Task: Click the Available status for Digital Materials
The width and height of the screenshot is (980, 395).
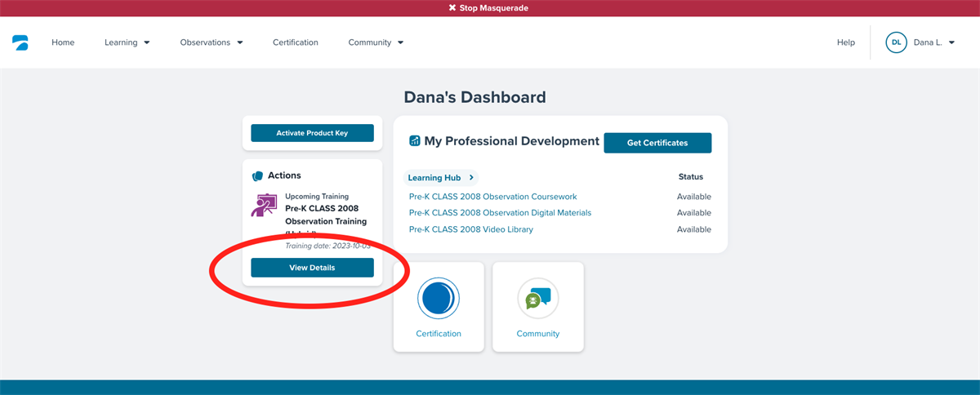Action: (694, 213)
